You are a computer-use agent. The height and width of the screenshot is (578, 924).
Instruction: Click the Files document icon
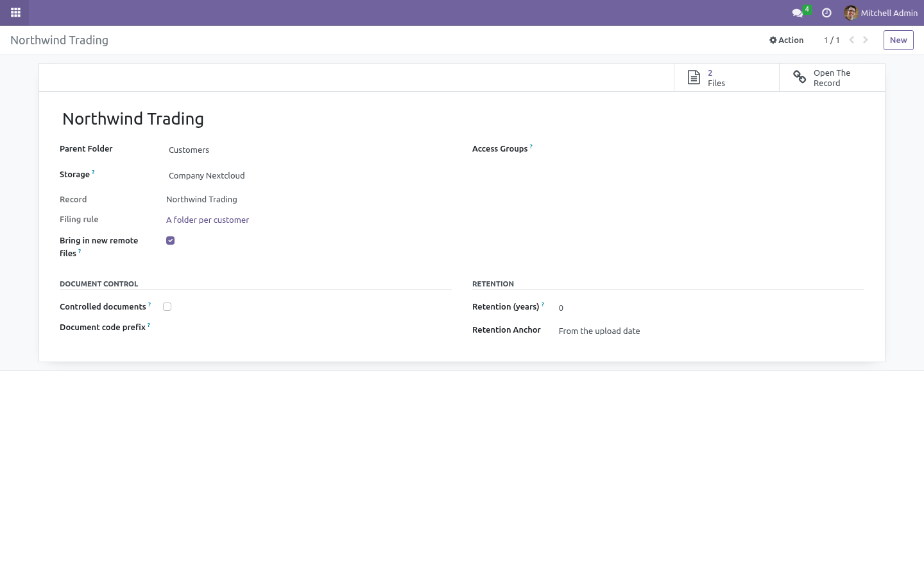coord(694,78)
